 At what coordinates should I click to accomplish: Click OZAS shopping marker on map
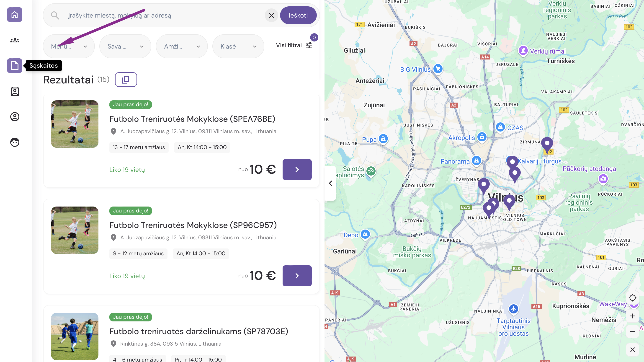[x=500, y=127]
